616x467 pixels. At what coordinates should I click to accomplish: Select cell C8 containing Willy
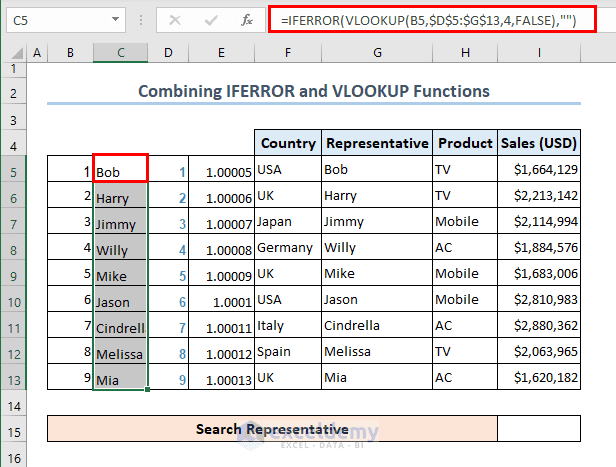point(121,247)
